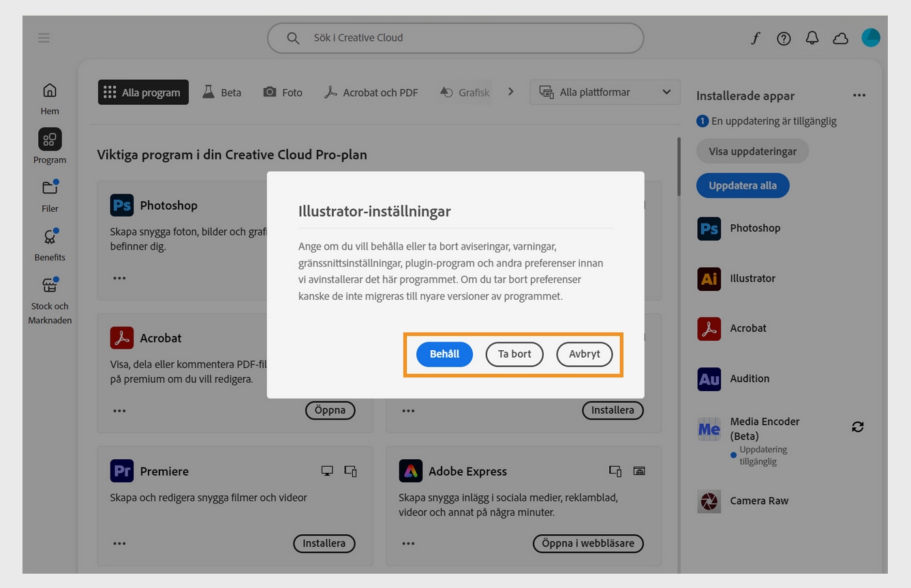
Task: Switch to the Beta category tab
Action: (221, 92)
